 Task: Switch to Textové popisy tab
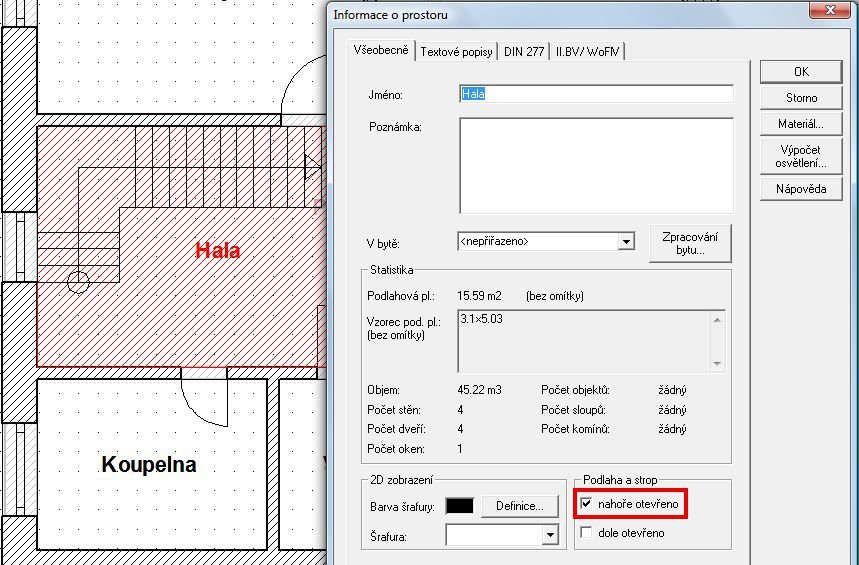tap(456, 52)
